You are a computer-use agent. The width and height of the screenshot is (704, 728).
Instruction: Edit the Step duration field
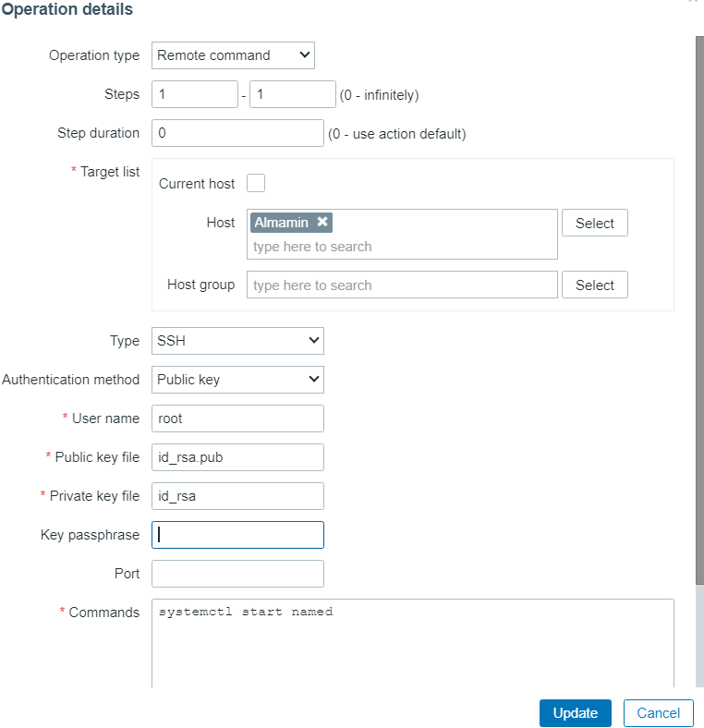coord(237,133)
